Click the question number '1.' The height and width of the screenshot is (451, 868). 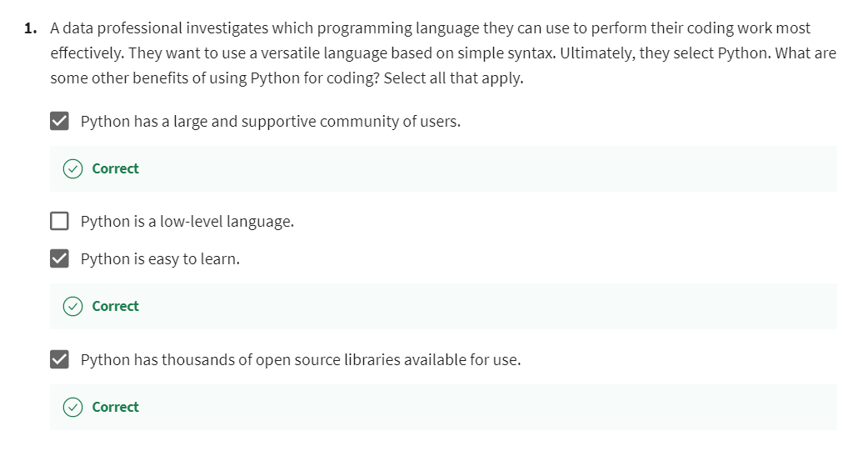point(31,28)
